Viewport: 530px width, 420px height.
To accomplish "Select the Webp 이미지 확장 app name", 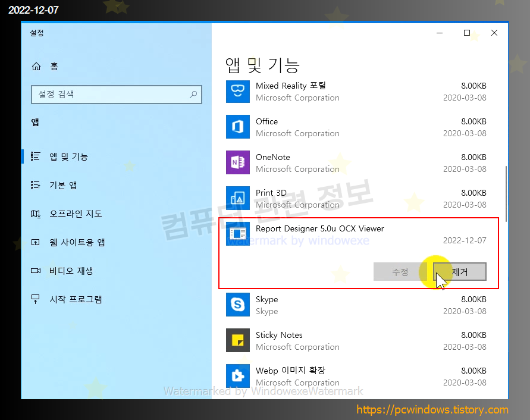I will coord(290,371).
